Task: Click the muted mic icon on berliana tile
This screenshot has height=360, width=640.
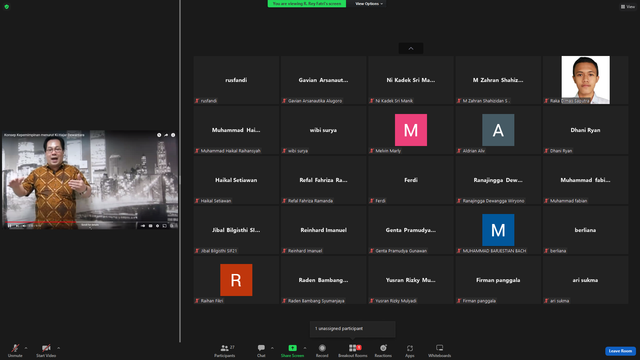Action: coord(546,251)
